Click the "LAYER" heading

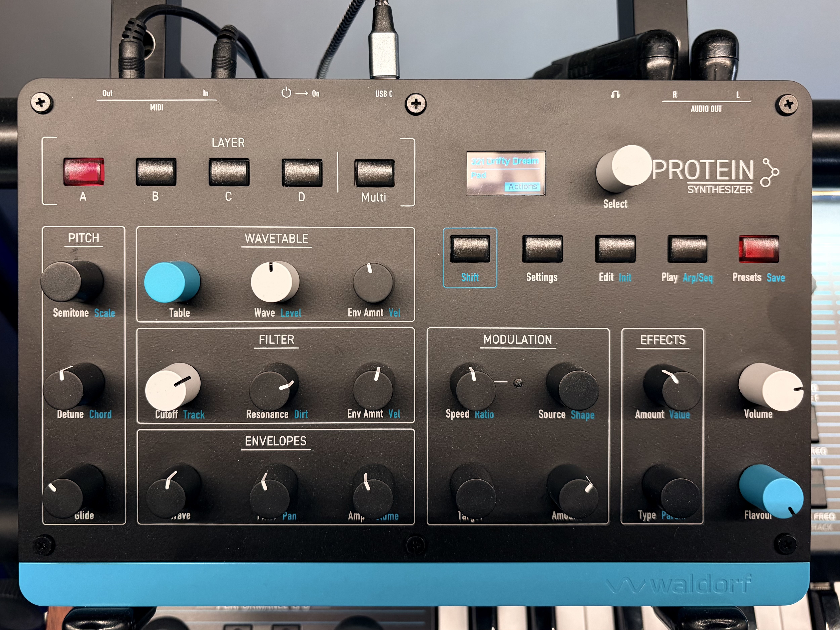[228, 143]
